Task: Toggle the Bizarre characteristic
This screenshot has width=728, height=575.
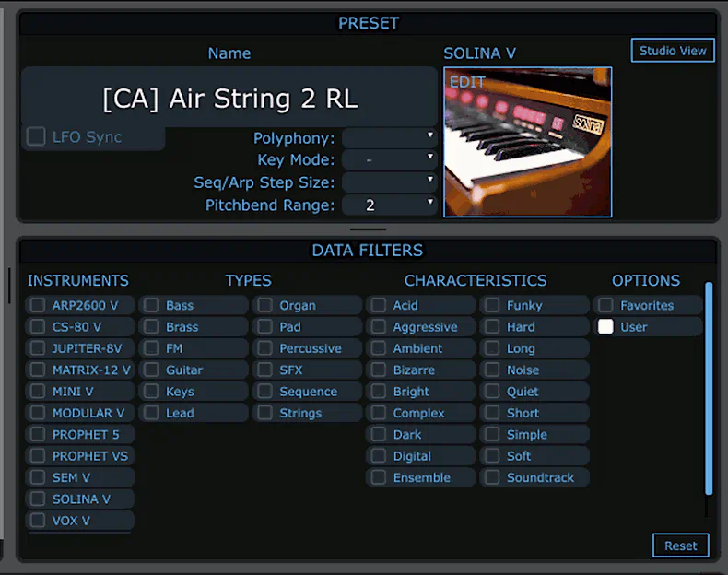Action: 379,370
